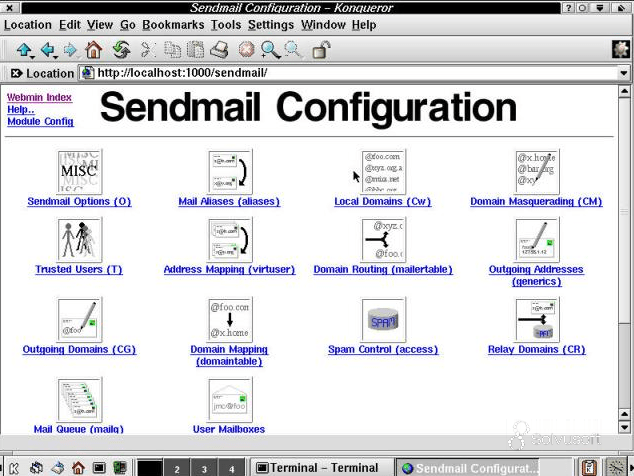Go to the Home page icon
This screenshot has height=476, width=634.
pyautogui.click(x=94, y=50)
